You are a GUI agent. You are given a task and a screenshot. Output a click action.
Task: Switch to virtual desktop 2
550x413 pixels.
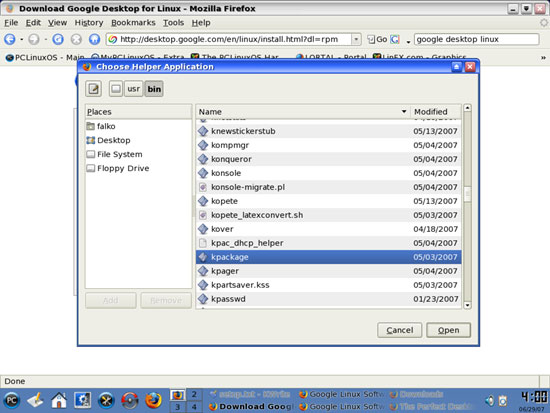coord(194,394)
